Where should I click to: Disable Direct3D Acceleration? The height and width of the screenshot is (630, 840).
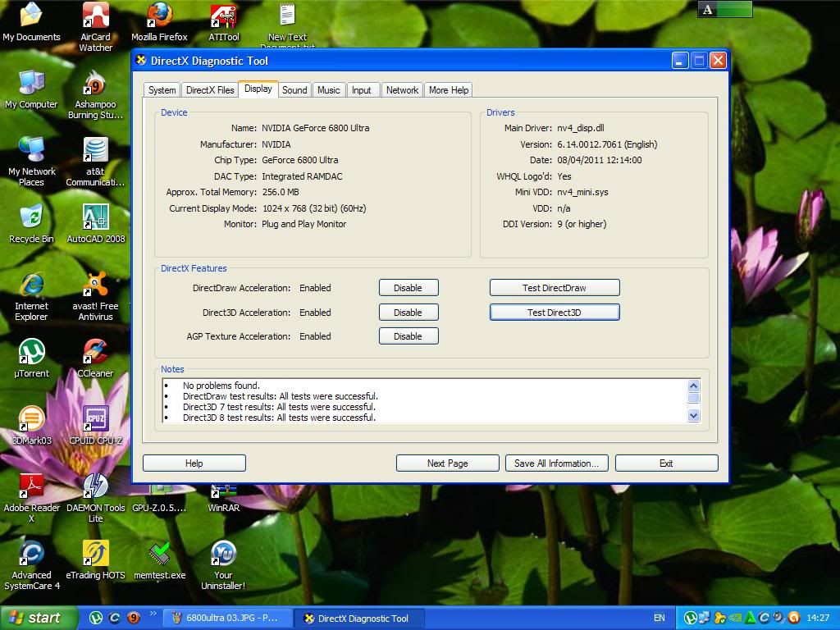click(409, 313)
